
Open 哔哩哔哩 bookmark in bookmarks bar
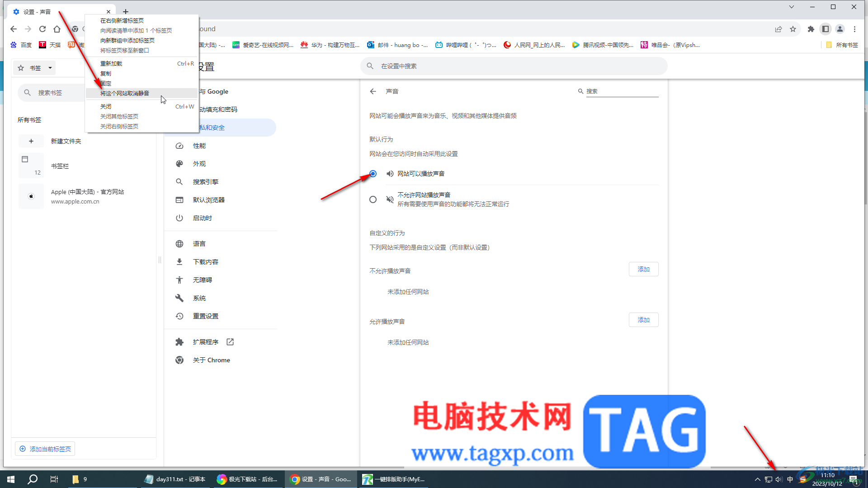(x=466, y=45)
